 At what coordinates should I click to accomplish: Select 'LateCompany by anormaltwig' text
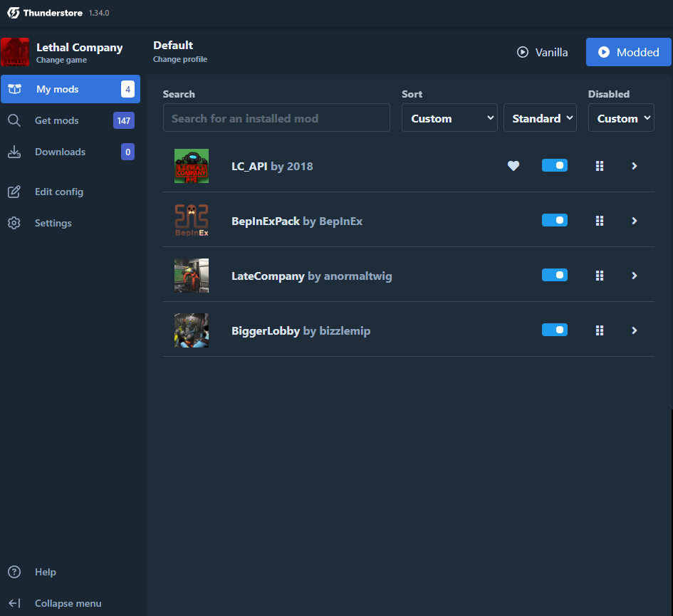(x=312, y=276)
